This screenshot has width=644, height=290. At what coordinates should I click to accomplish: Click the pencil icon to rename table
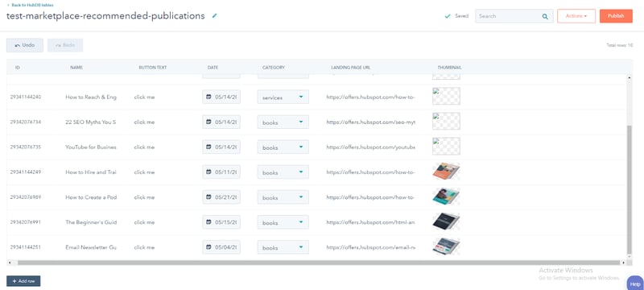click(214, 16)
